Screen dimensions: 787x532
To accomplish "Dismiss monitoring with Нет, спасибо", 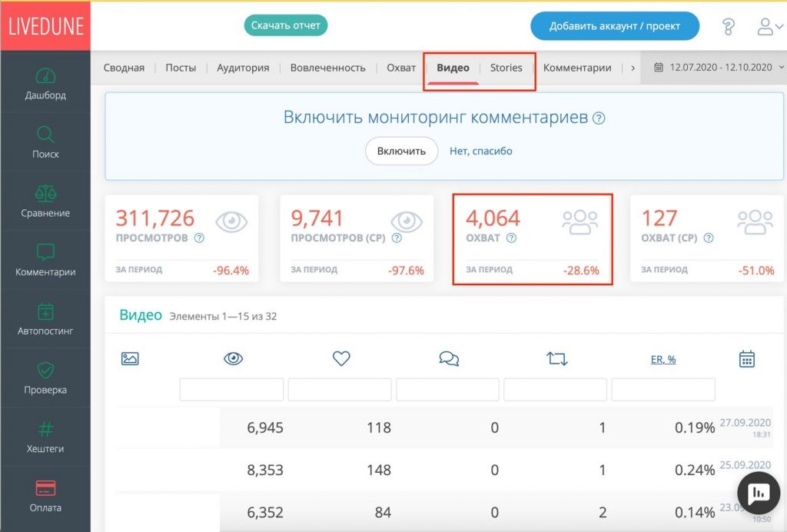I will (483, 151).
